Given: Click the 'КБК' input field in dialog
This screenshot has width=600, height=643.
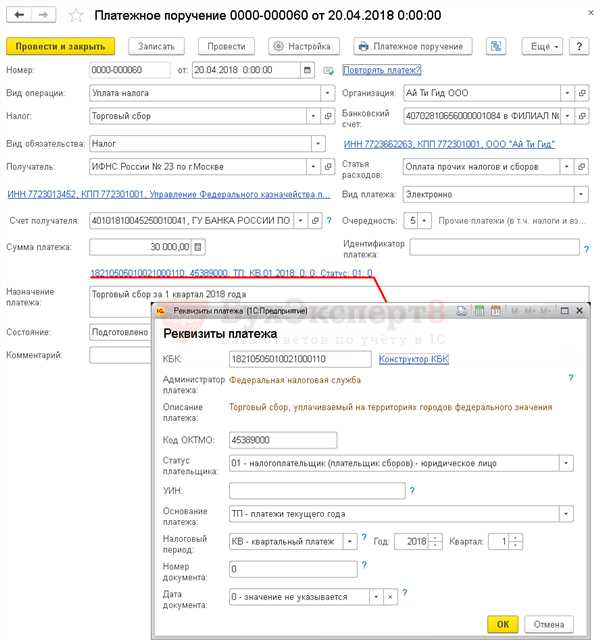Looking at the screenshot, I should click(x=300, y=359).
